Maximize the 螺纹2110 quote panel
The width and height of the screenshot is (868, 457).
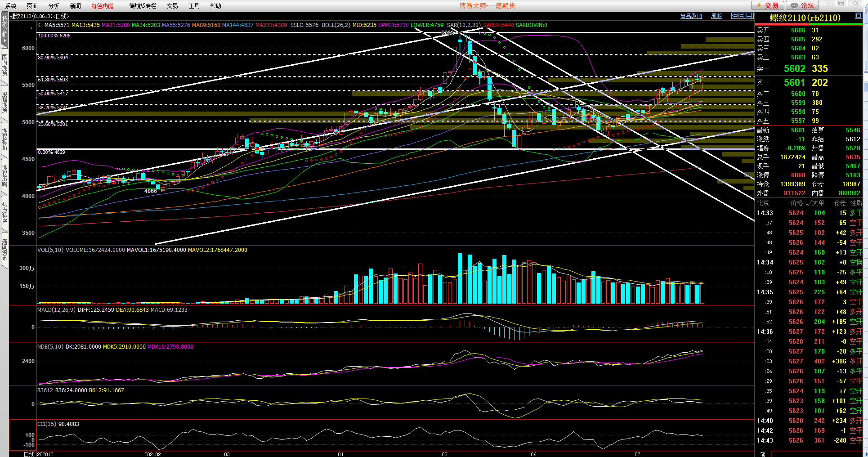pyautogui.click(x=858, y=16)
